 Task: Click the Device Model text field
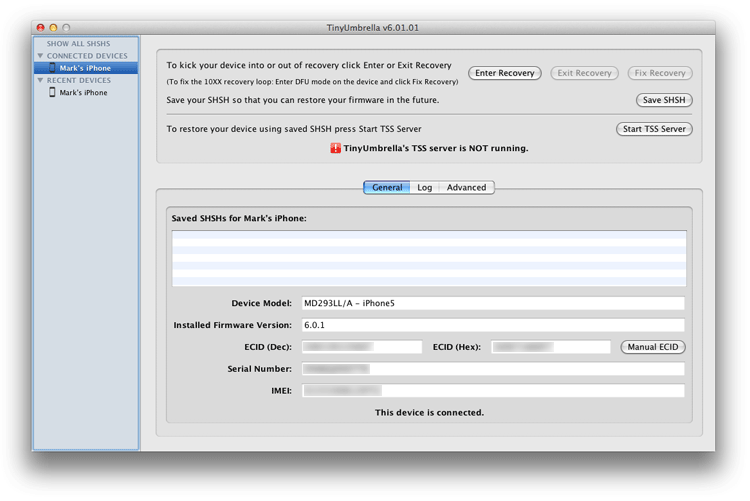coord(493,303)
